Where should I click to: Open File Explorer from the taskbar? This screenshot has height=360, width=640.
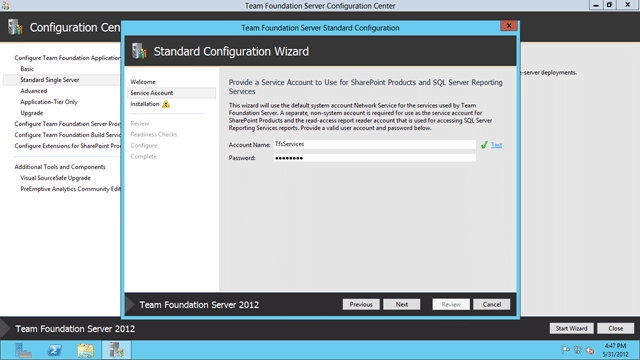point(85,350)
